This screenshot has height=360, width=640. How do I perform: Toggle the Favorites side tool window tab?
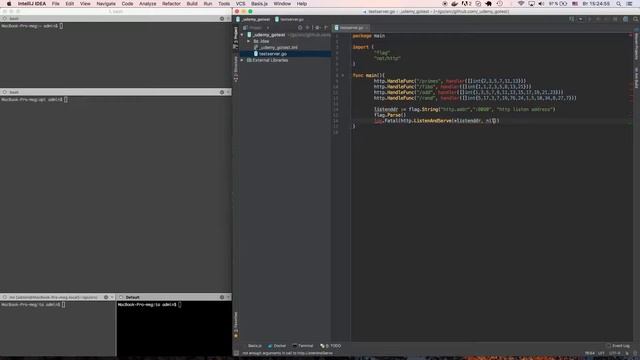[236, 325]
